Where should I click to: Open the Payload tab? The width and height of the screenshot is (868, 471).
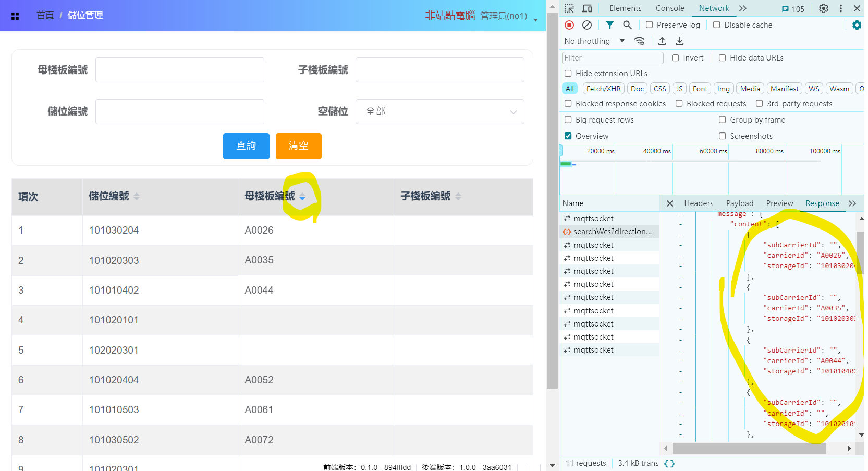click(740, 203)
